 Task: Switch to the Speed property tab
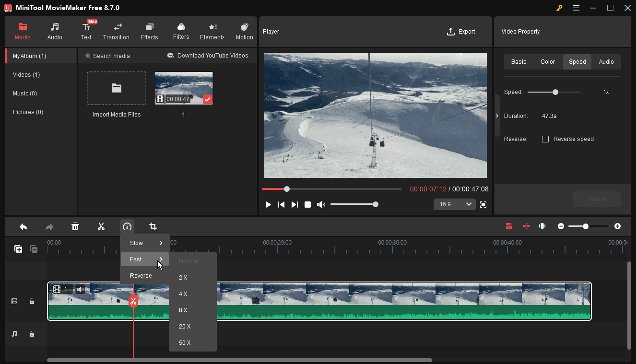(x=577, y=62)
